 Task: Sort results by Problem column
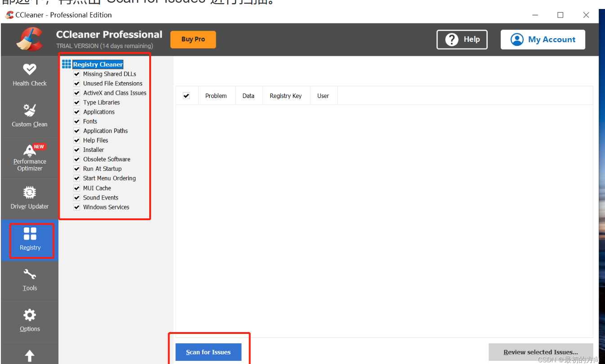pyautogui.click(x=216, y=96)
